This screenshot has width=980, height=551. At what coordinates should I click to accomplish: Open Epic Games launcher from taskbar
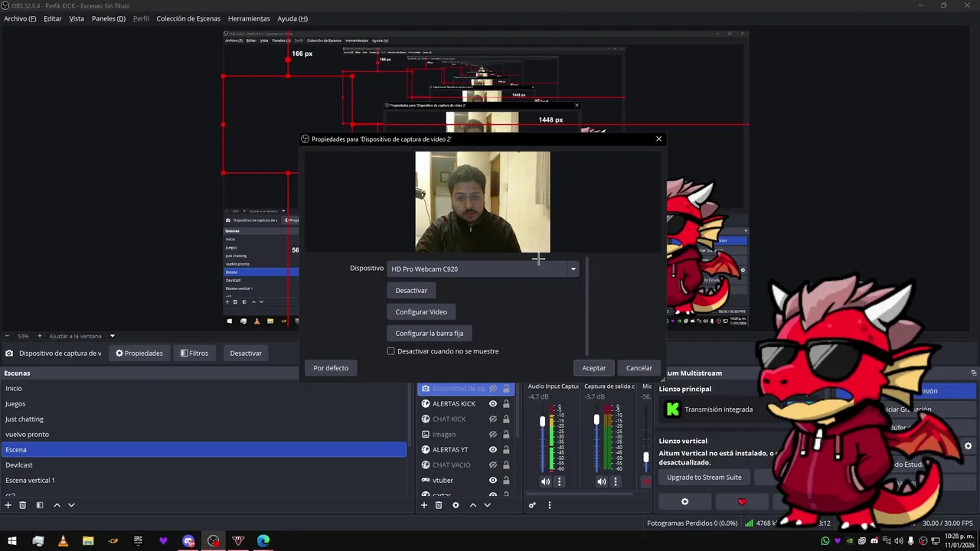138,541
